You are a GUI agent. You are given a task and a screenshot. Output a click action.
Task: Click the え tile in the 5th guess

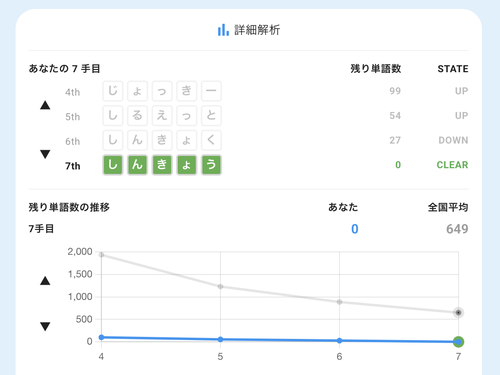coord(162,116)
